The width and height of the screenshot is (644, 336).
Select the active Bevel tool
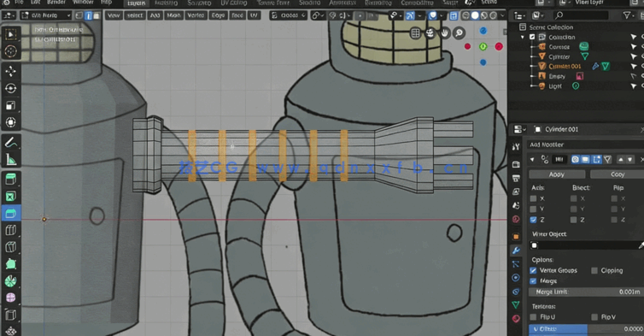point(11,214)
